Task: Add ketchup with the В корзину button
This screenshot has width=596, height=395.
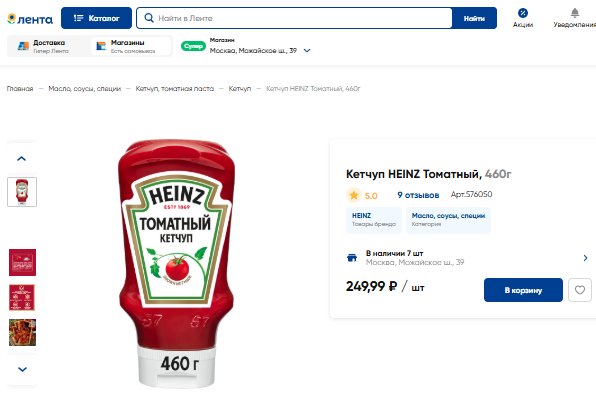Action: pyautogui.click(x=523, y=290)
